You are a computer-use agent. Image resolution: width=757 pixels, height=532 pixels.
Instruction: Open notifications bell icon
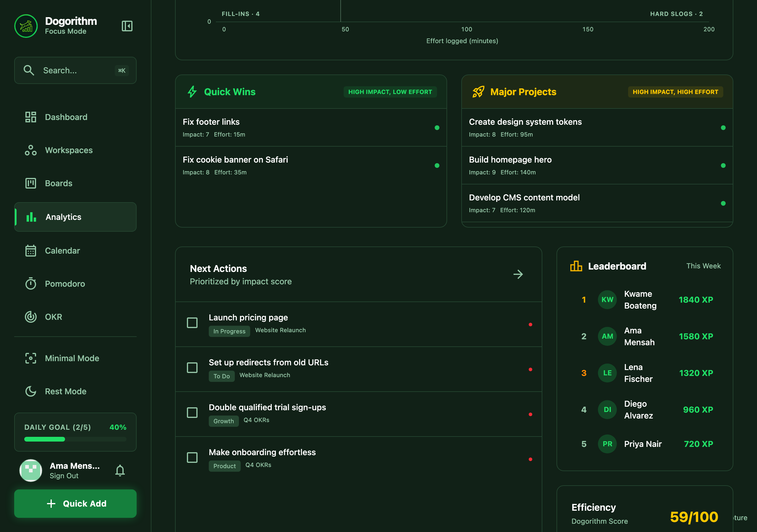(x=120, y=470)
